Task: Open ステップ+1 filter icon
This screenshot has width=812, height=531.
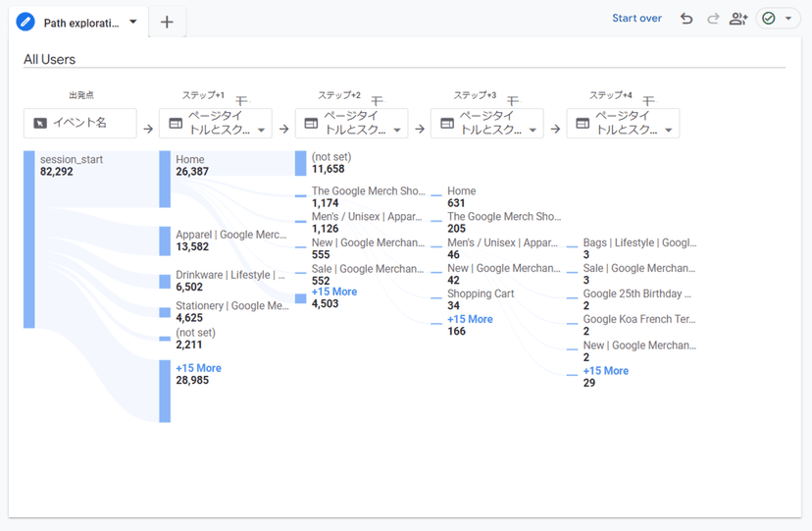Action: tap(242, 100)
